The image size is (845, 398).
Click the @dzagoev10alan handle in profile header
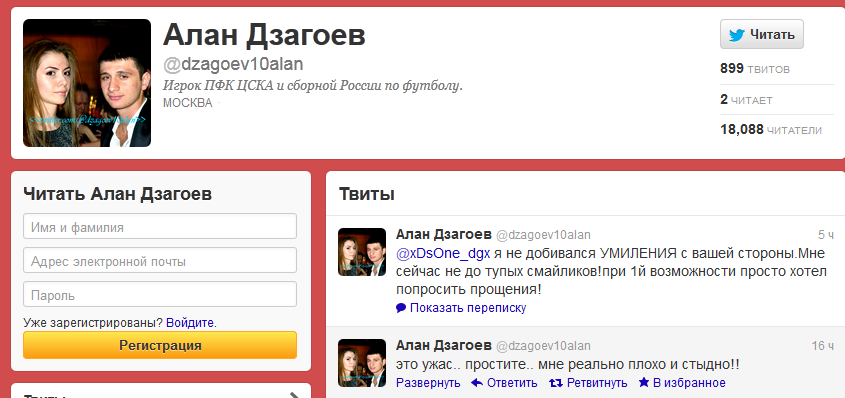pyautogui.click(x=233, y=64)
